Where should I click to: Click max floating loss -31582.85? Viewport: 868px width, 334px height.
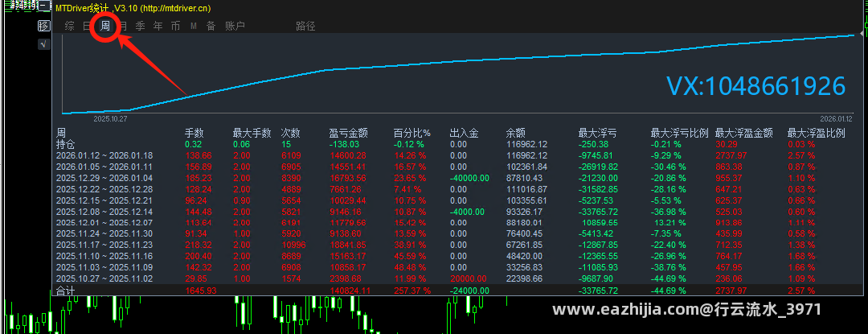[599, 189]
